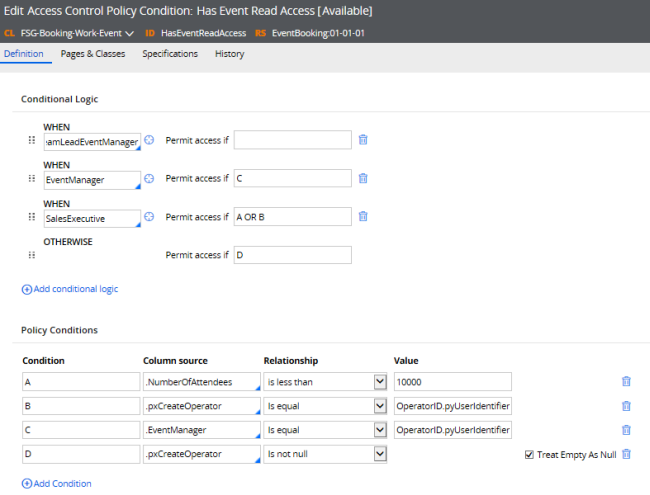The height and width of the screenshot is (495, 650).
Task: Grab the drag handle of EventManager row
Action: (x=32, y=179)
